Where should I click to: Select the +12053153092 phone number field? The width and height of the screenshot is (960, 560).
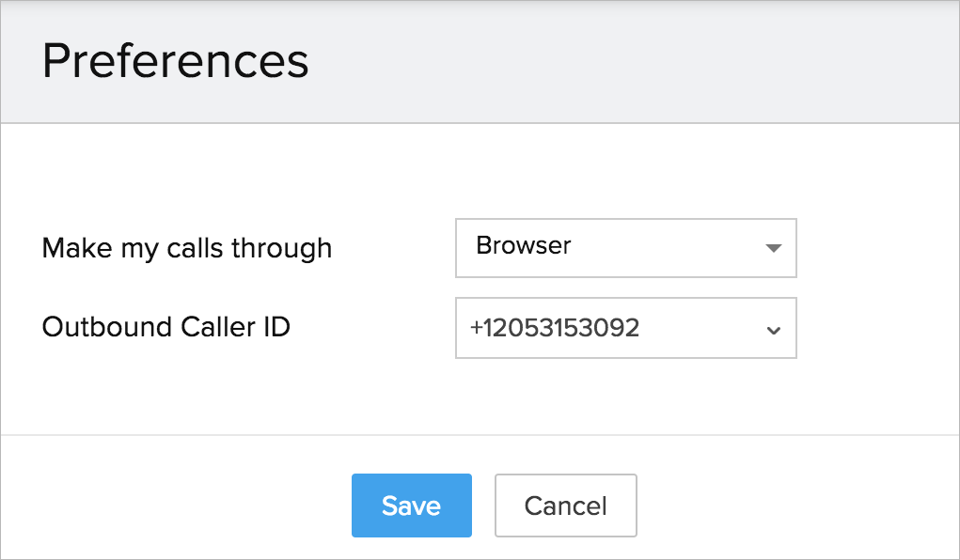(x=555, y=328)
